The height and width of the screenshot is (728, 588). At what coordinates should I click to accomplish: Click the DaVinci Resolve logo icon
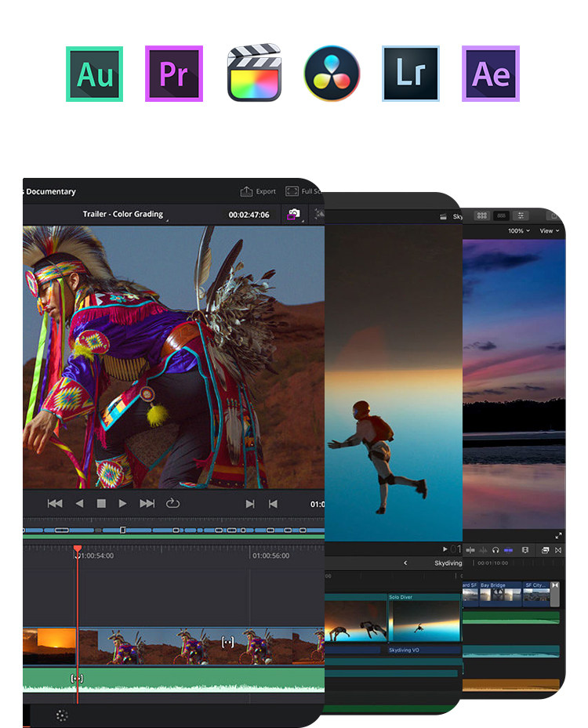(332, 74)
